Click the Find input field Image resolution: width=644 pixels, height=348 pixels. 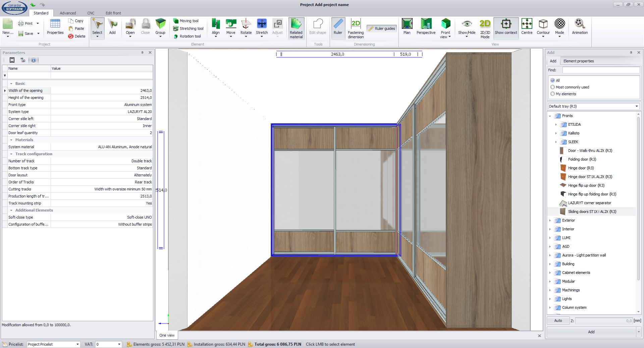coord(601,70)
